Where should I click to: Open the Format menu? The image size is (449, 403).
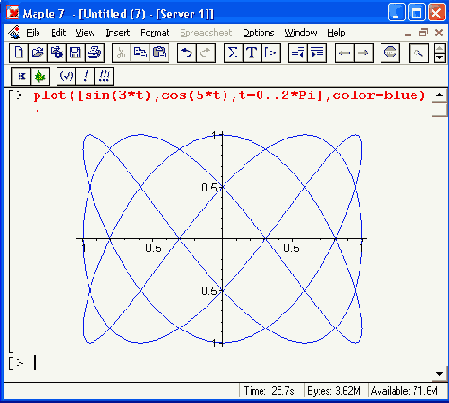point(155,33)
